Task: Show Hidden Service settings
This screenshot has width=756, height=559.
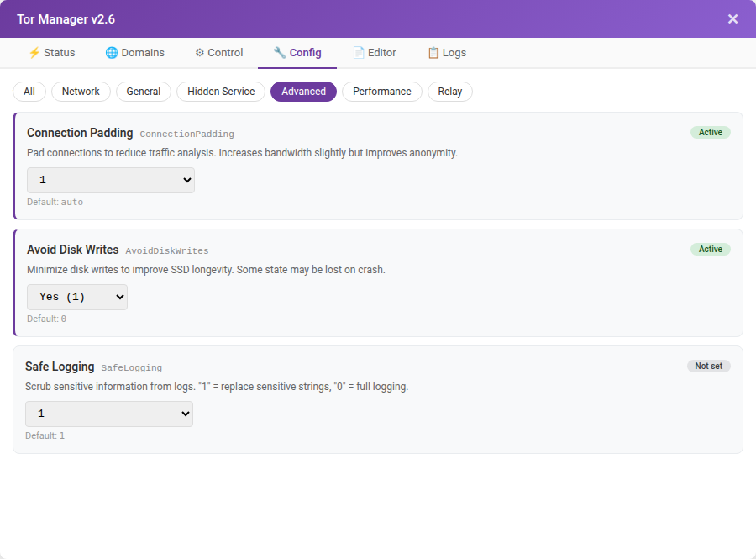Action: click(x=221, y=92)
